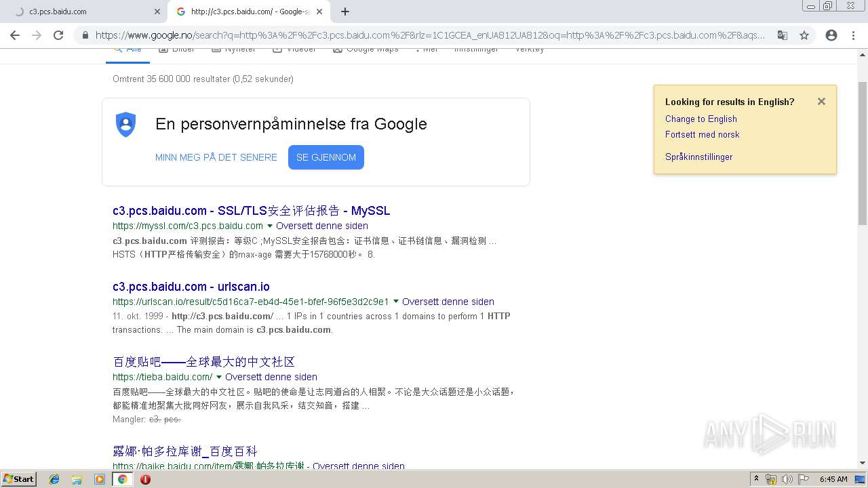Screen dimensions: 868x488
Task: Select the Google search results tab
Action: point(248,12)
